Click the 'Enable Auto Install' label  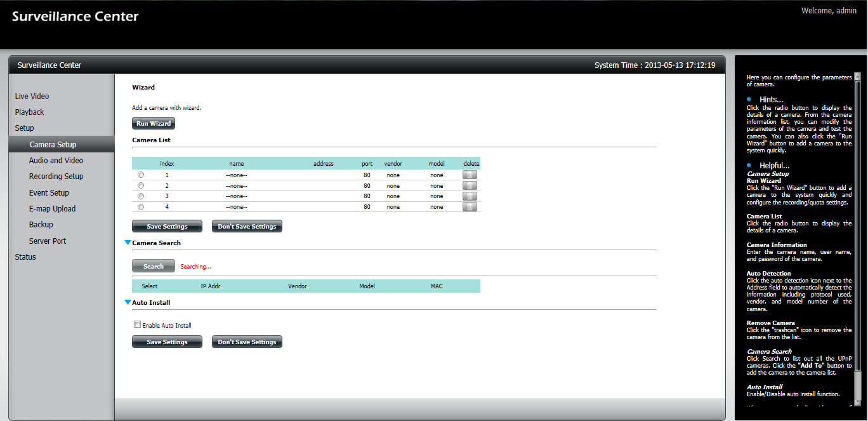tap(167, 326)
